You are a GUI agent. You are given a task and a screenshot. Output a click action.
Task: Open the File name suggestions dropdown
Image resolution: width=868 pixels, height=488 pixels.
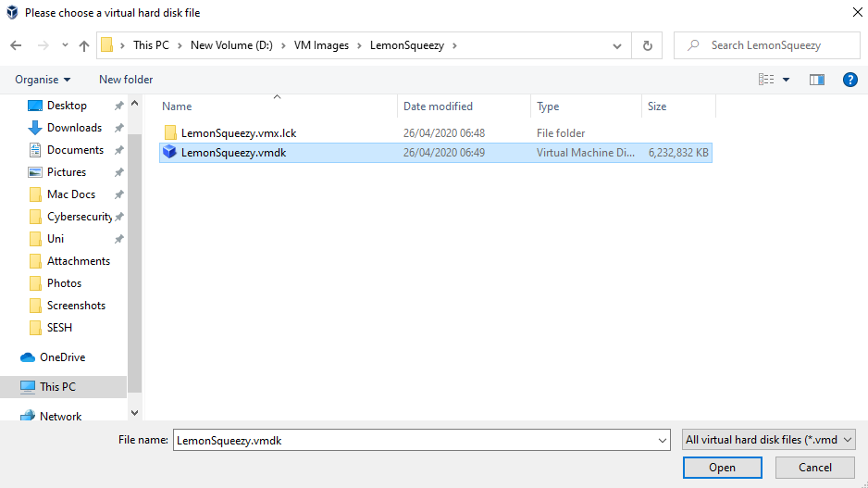(x=662, y=441)
